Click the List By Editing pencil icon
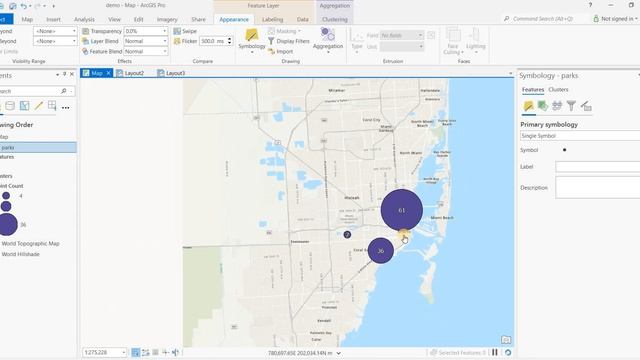This screenshot has width=640, height=360. 38,106
